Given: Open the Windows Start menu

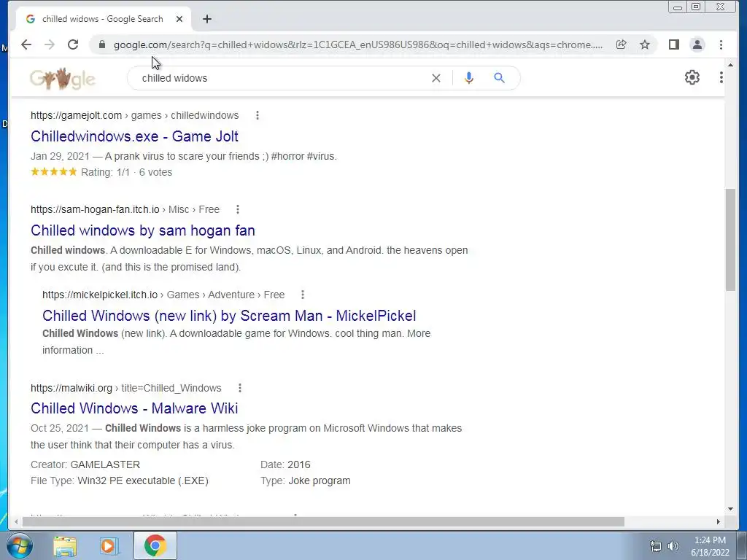Looking at the screenshot, I should [x=19, y=545].
